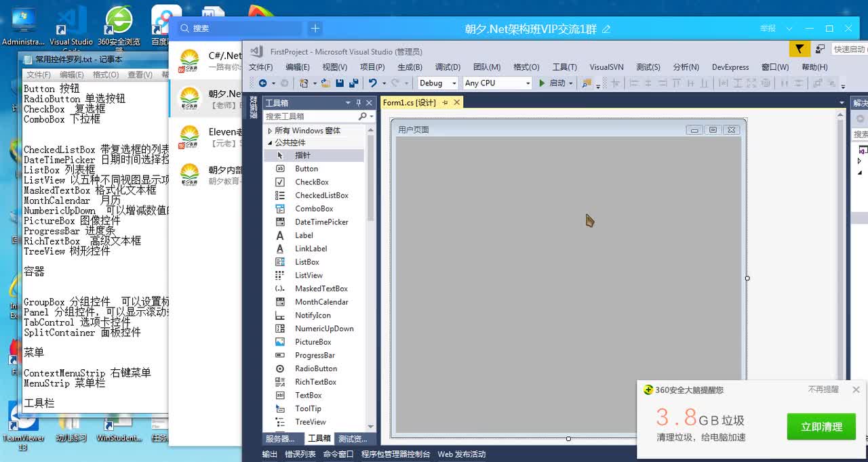Collapse the 公共控件 toolbox group
The height and width of the screenshot is (462, 868).
click(x=270, y=143)
